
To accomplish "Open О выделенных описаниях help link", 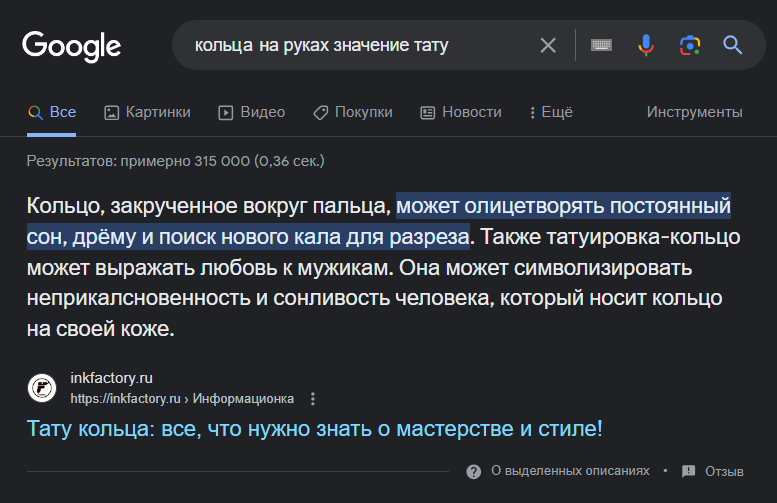I will [560, 471].
